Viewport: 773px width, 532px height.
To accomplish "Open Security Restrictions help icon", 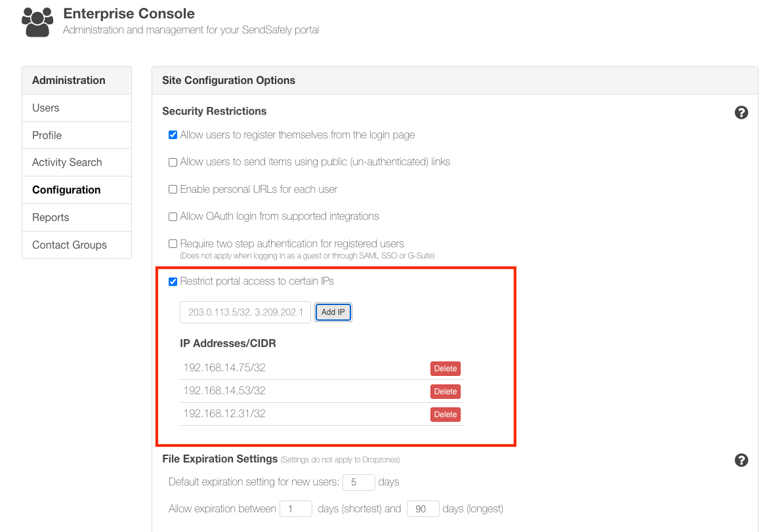I will (741, 112).
